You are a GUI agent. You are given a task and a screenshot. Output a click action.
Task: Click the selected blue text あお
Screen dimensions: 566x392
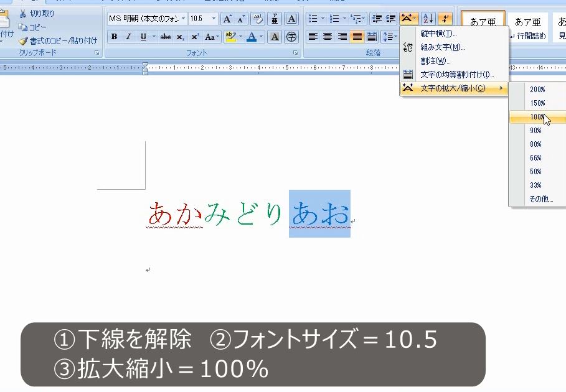point(320,214)
